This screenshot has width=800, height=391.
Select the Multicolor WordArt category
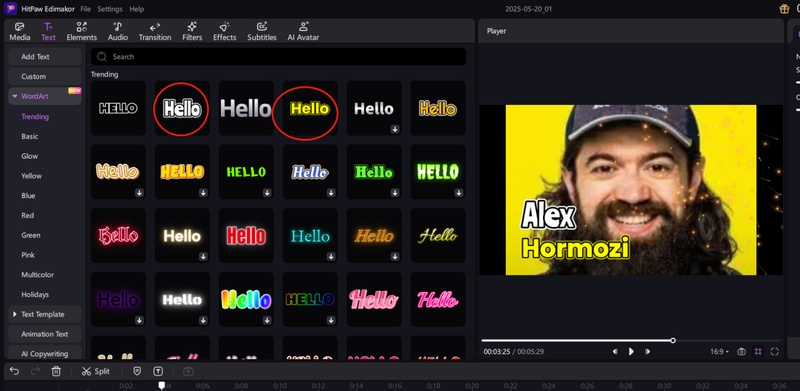pyautogui.click(x=37, y=275)
